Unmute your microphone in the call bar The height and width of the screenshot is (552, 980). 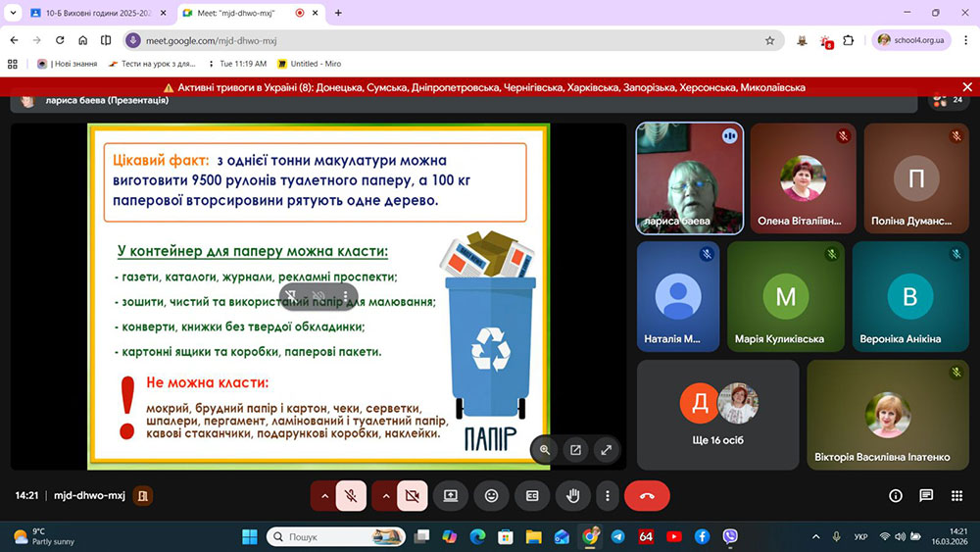point(351,496)
